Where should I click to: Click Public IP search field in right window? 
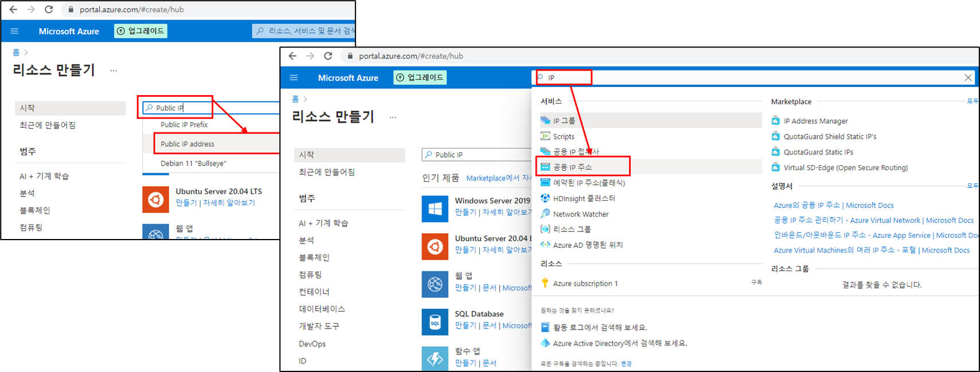(477, 155)
